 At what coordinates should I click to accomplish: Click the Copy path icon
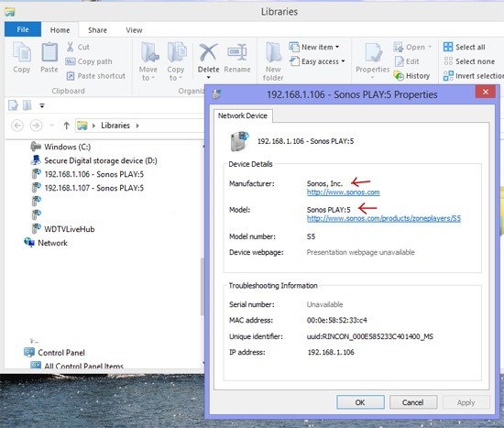point(70,61)
